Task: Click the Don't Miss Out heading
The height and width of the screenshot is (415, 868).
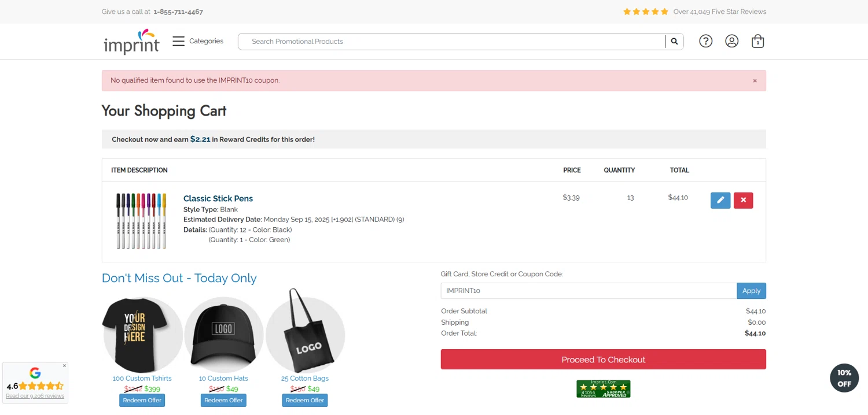Action: (179, 278)
